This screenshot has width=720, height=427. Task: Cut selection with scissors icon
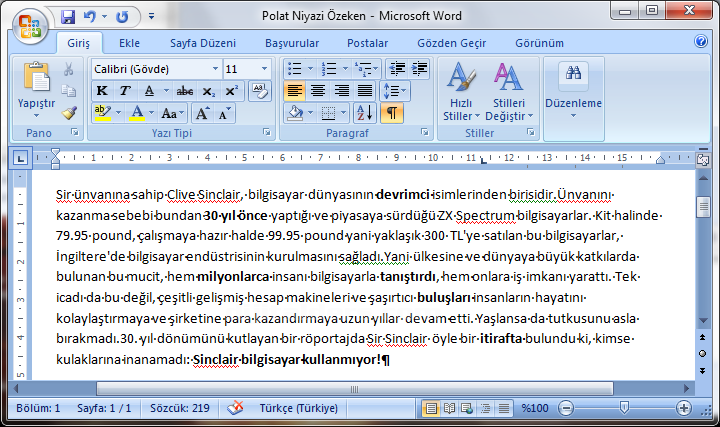68,69
